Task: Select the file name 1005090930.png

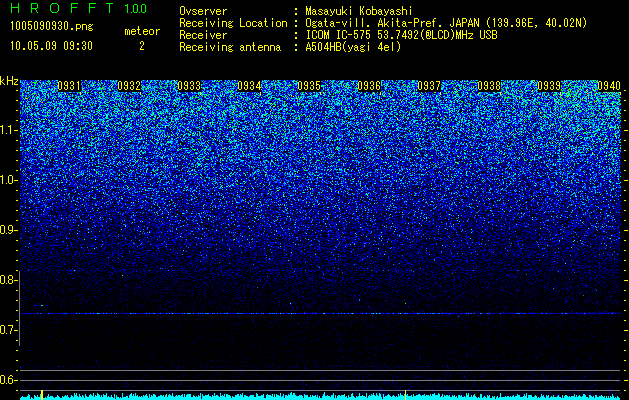Action: 52,27
